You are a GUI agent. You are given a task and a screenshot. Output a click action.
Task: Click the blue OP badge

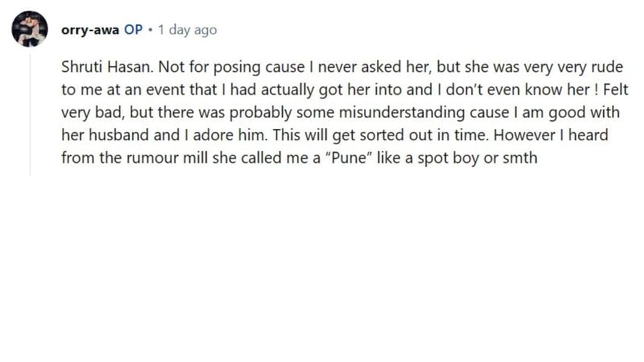click(133, 30)
